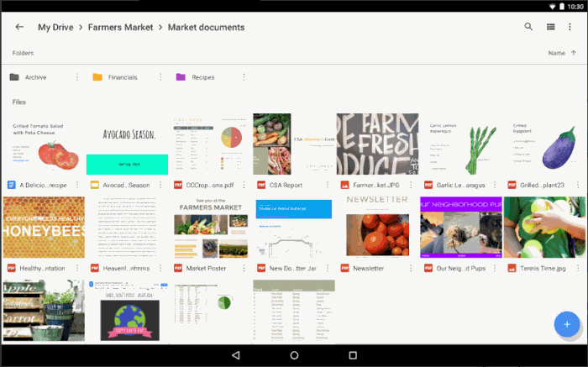Open options for A Delicio..recipe file
The image size is (588, 367).
point(77,185)
